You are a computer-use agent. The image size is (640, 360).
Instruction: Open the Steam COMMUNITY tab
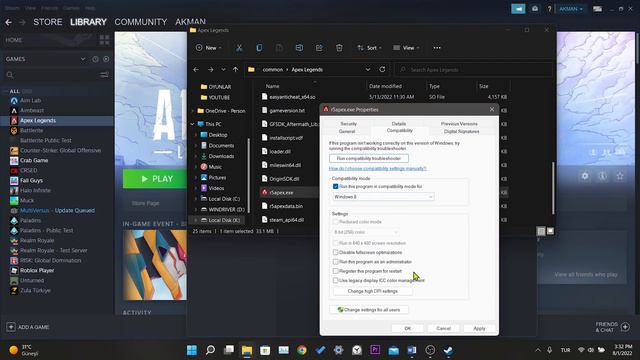tap(141, 22)
